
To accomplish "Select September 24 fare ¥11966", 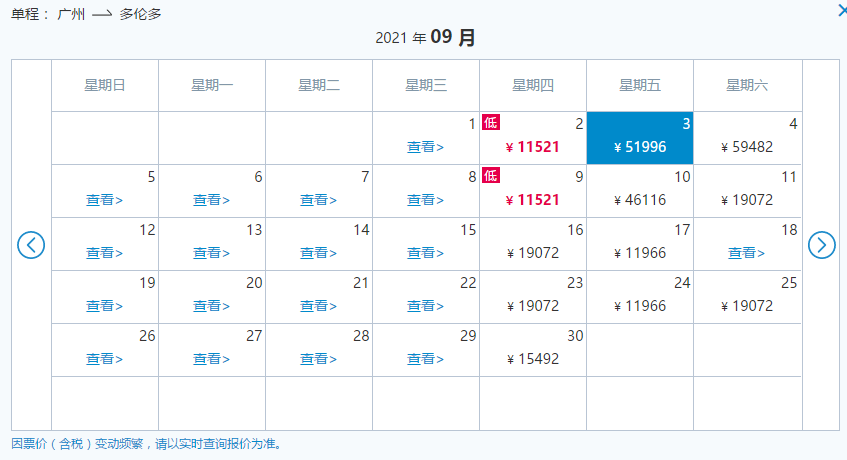I will point(640,306).
